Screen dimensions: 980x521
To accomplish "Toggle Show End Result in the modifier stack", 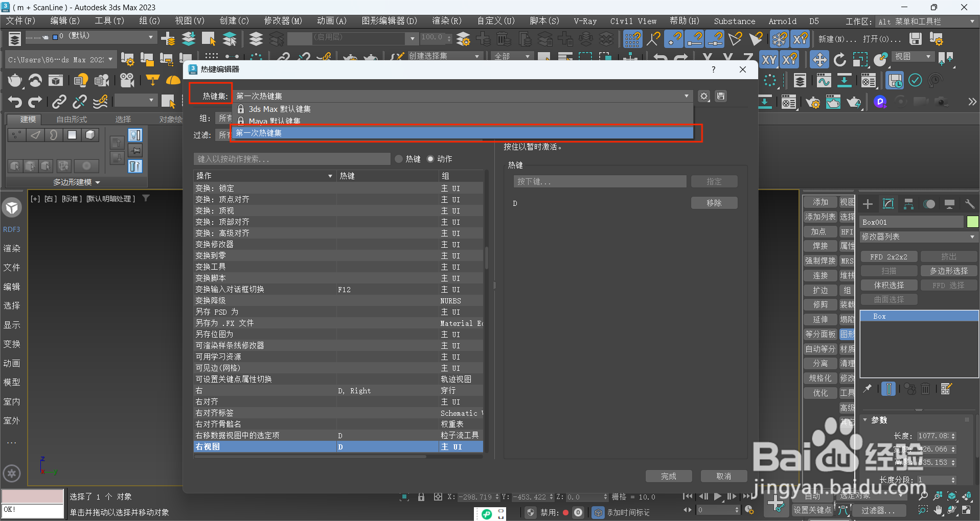I will [888, 389].
